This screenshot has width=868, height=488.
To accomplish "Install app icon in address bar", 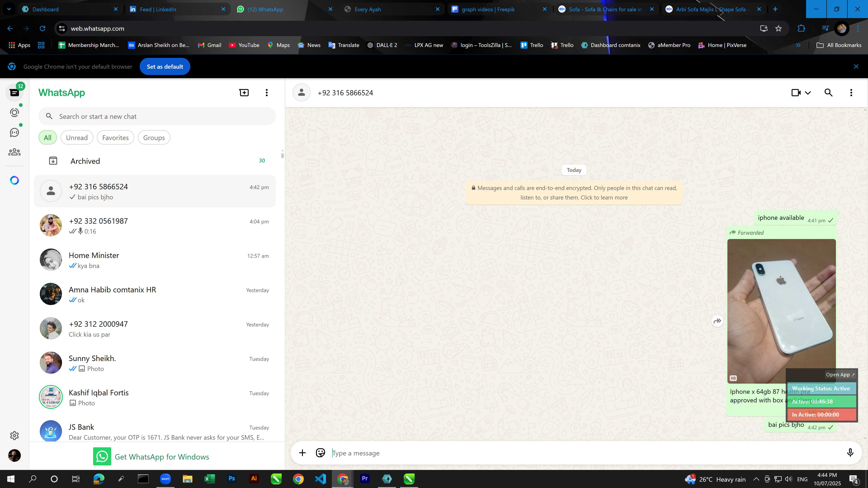I will click(764, 29).
